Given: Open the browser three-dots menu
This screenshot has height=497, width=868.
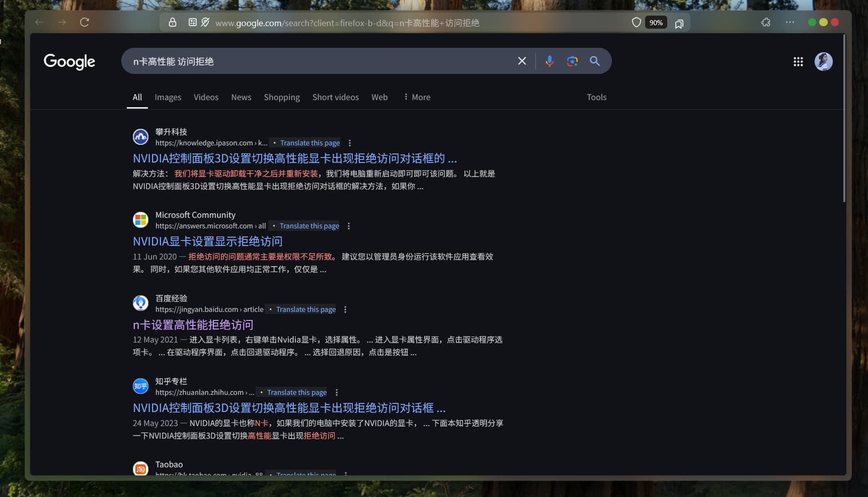Looking at the screenshot, I should (x=790, y=22).
